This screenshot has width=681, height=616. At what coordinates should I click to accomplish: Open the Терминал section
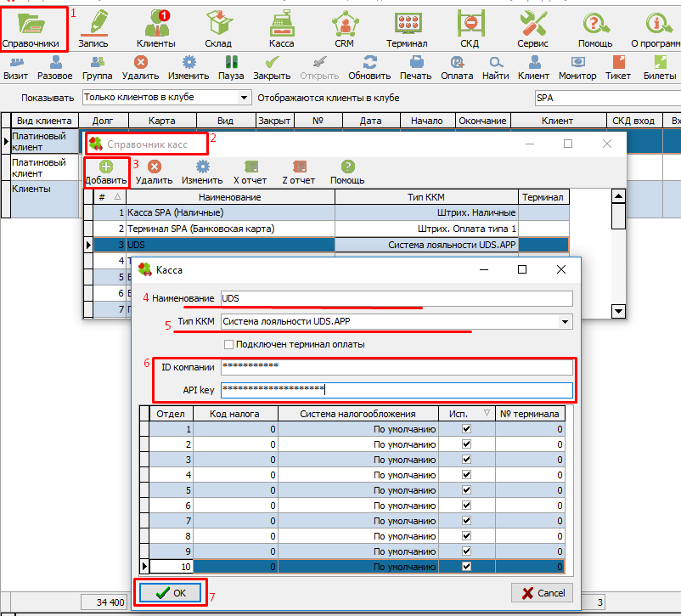click(407, 29)
